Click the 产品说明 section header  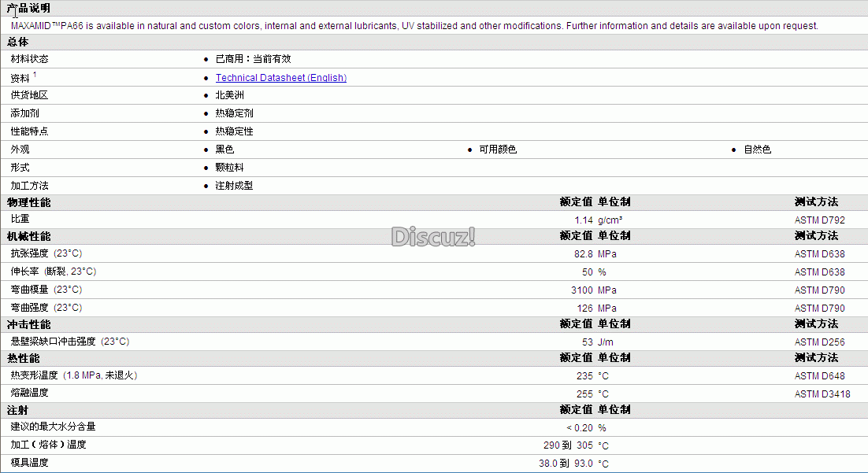pos(28,9)
